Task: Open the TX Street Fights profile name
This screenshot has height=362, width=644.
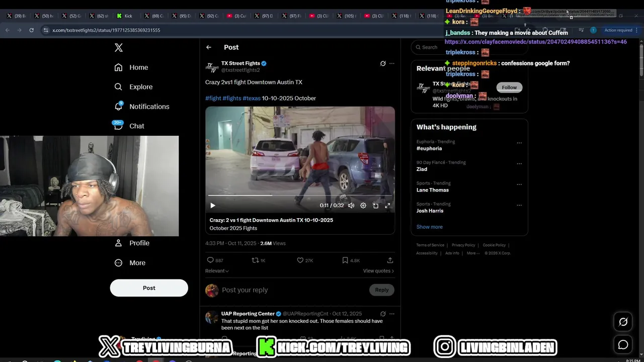Action: (x=240, y=63)
